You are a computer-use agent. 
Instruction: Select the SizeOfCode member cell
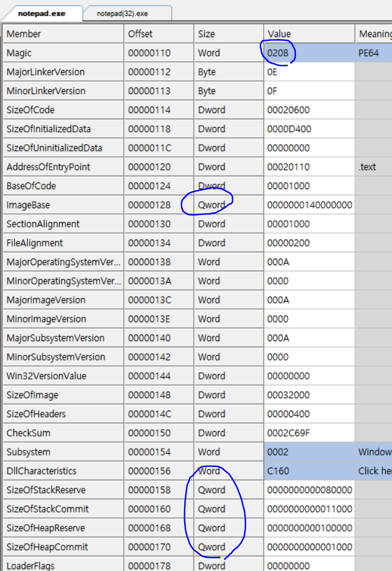click(63, 110)
